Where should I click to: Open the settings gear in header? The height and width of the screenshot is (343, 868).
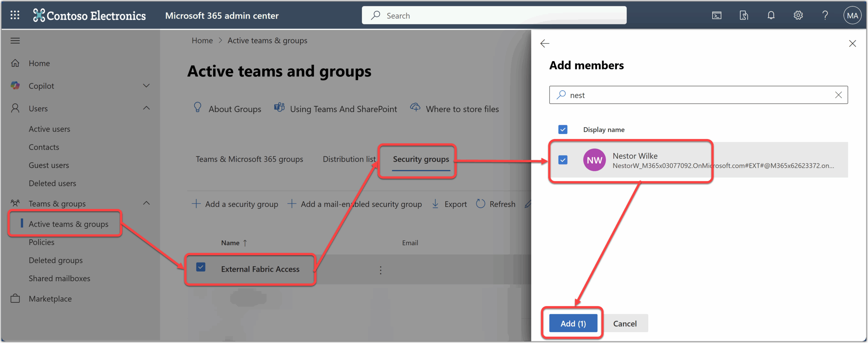(x=798, y=16)
